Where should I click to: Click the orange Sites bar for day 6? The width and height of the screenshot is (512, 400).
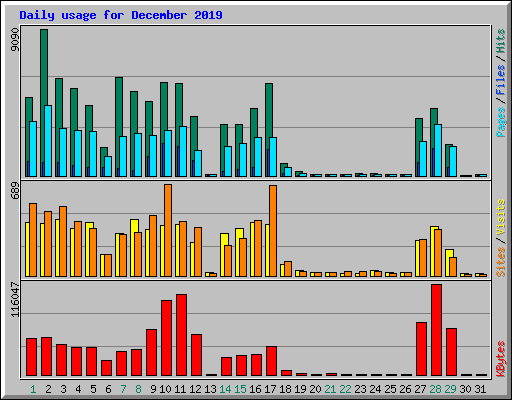(108, 265)
